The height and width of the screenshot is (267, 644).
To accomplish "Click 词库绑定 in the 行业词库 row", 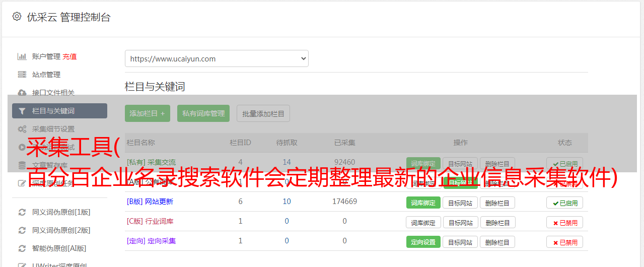I will coord(423,222).
